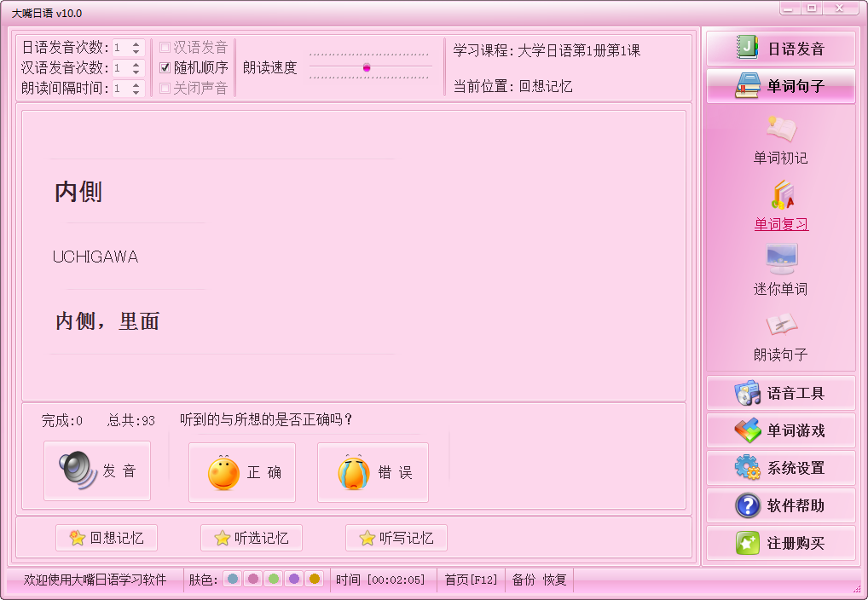The image size is (868, 600).
Task: Mark answer as 正确 with smiley face
Action: (242, 472)
